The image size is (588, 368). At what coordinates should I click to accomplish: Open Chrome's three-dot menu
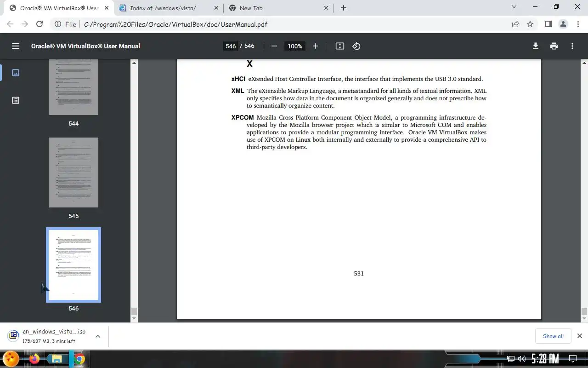point(578,24)
